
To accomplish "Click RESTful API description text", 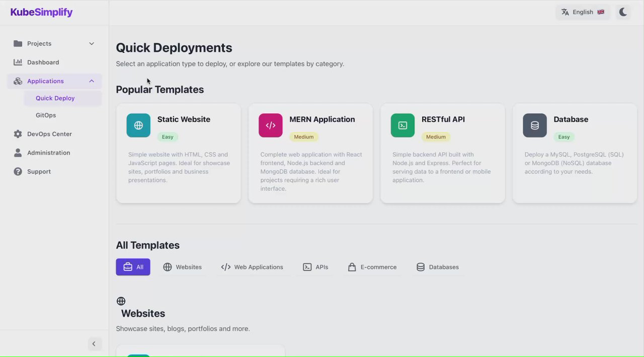I will tap(442, 167).
